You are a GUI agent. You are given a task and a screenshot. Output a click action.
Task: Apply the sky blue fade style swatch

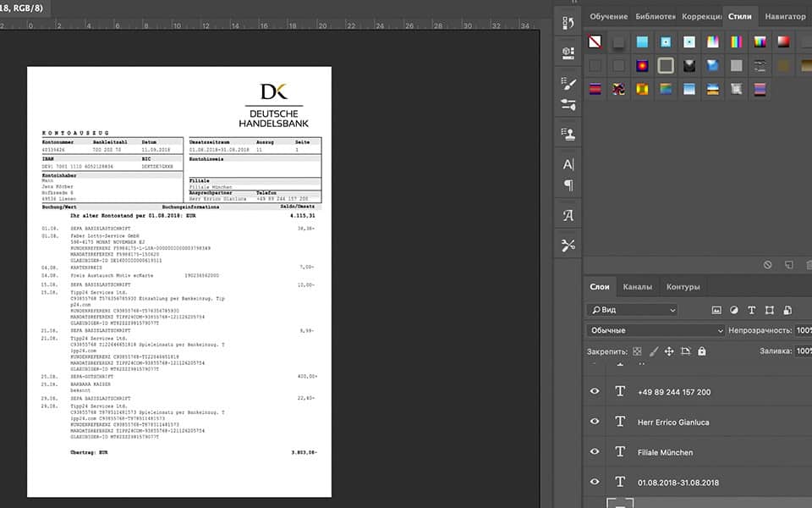click(x=689, y=89)
